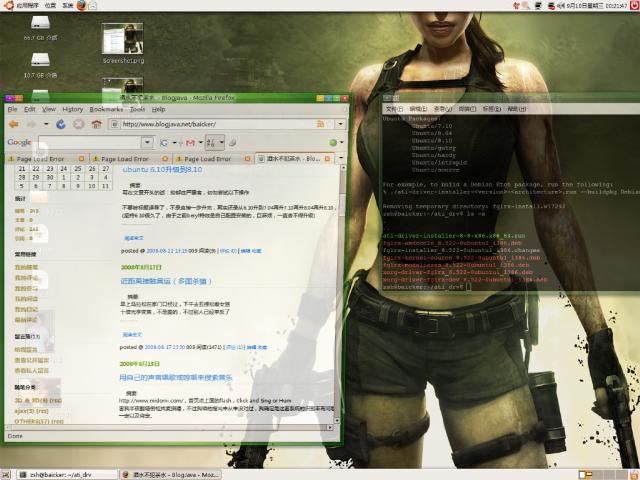This screenshot has height=480, width=640.
Task: Click the horizontal scrollbar in Firefox
Action: point(169,427)
